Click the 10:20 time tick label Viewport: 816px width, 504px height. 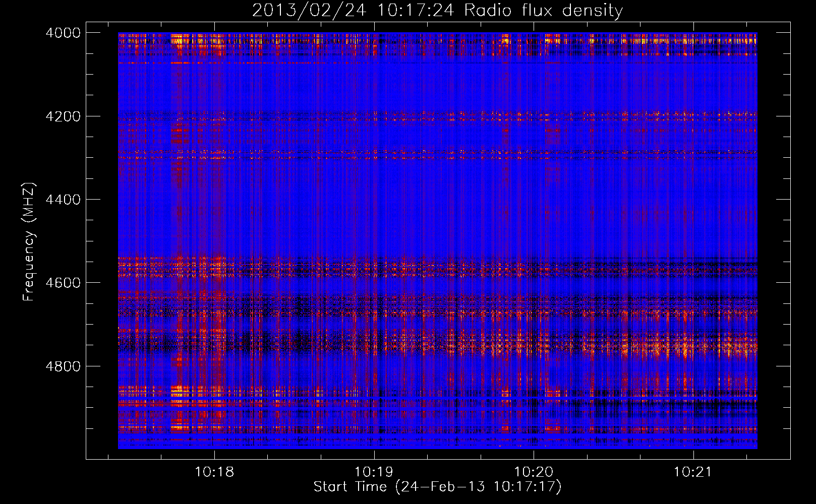(x=534, y=472)
